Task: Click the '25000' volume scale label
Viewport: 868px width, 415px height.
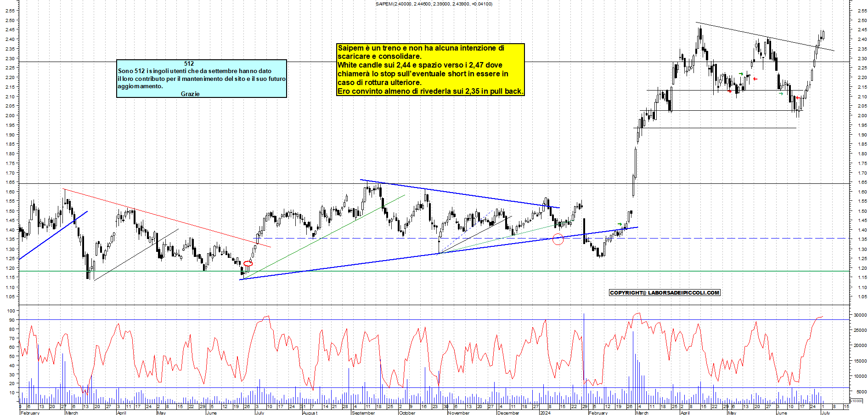Action: point(860,330)
